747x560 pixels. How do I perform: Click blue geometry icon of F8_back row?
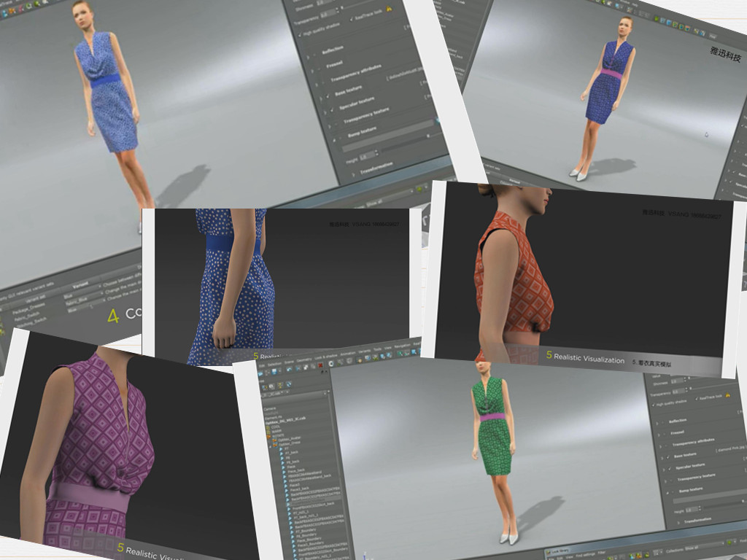283,463
